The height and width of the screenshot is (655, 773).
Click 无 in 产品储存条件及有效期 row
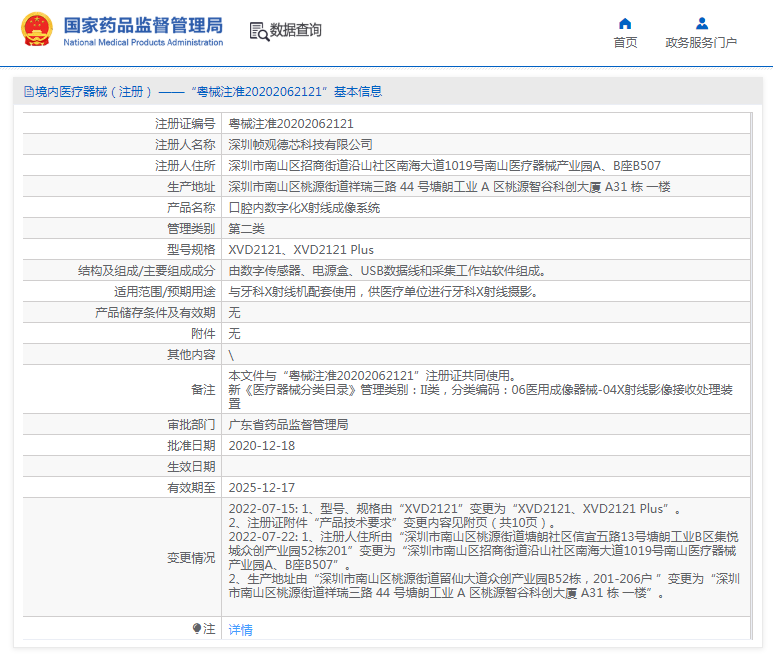[234, 312]
